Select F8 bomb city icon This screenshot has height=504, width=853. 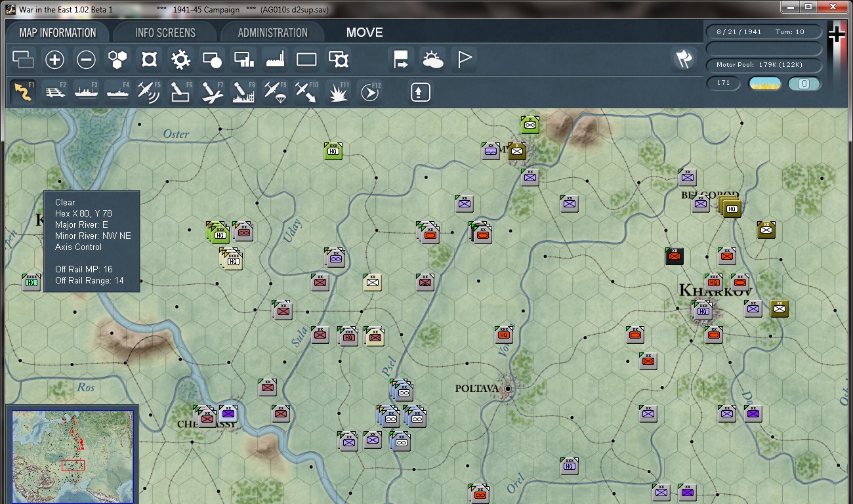[x=244, y=92]
